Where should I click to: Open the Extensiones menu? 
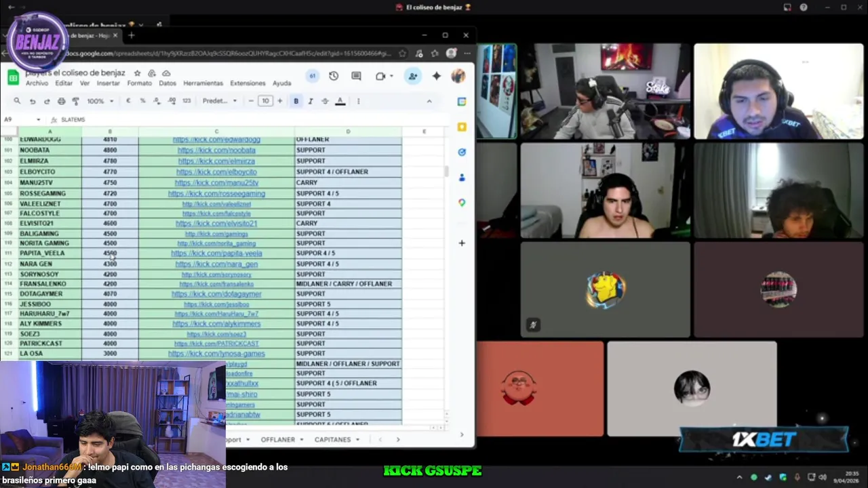pos(248,83)
